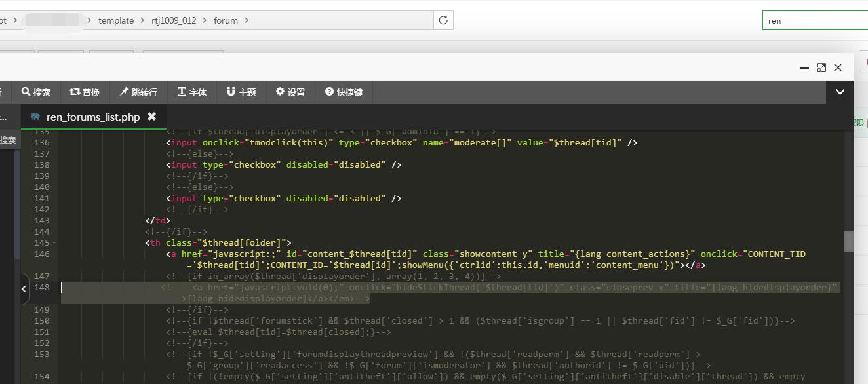
Task: Collapse the editor toolbar with chevron
Action: (x=840, y=92)
